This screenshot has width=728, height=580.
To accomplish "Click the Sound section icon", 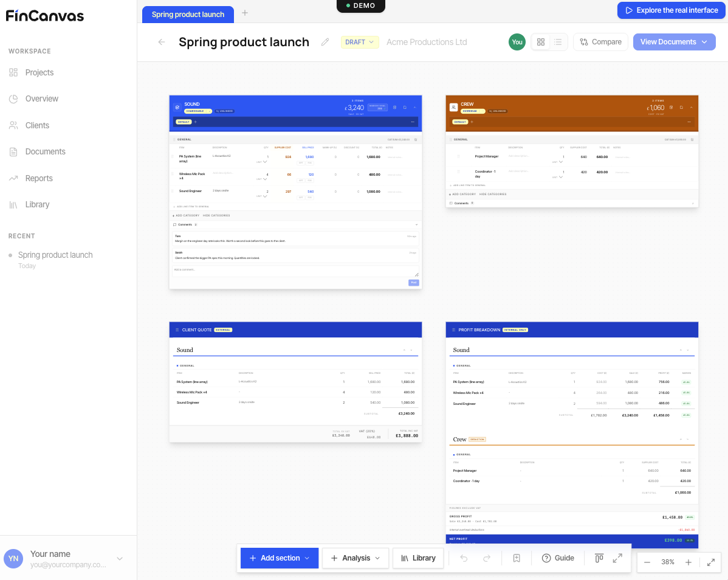I will pos(177,107).
